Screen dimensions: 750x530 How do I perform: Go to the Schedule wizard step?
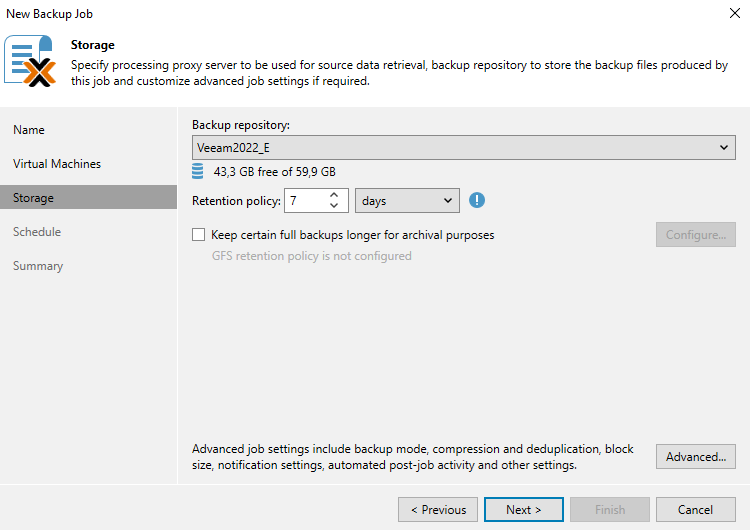pyautogui.click(x=37, y=232)
